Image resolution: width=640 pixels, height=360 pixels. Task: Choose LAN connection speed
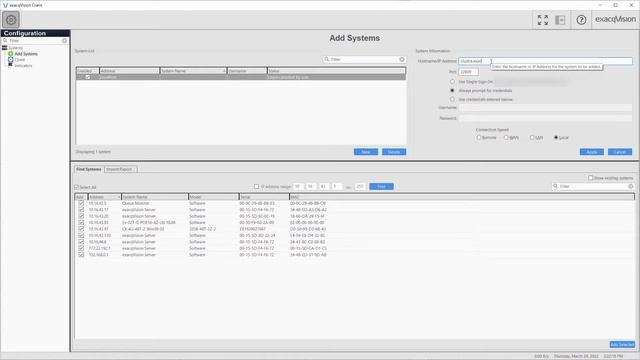click(532, 138)
